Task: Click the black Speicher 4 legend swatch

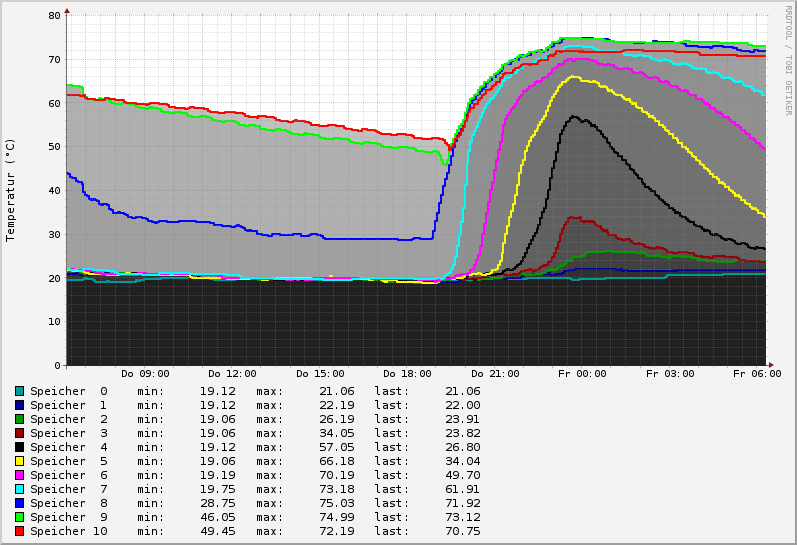Action: (19, 447)
